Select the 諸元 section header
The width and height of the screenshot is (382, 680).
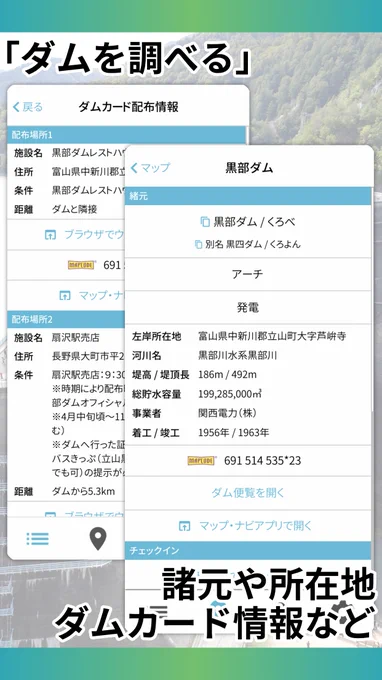tap(248, 196)
